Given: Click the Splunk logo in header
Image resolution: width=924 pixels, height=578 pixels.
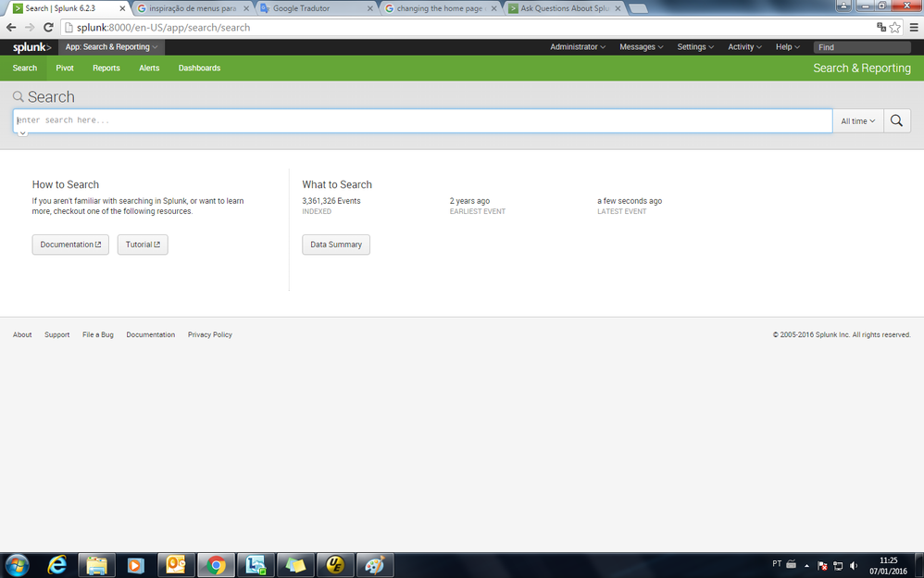Looking at the screenshot, I should point(31,47).
